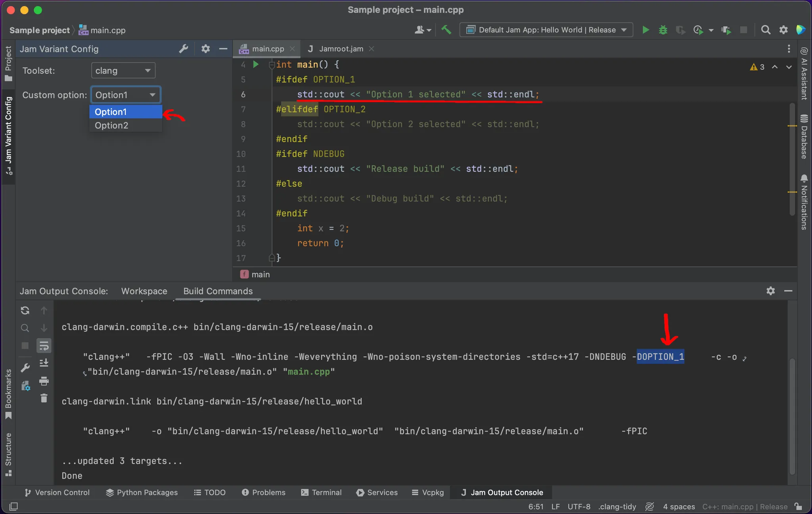Click the warnings count indicator
This screenshot has width=812, height=514.
757,67
